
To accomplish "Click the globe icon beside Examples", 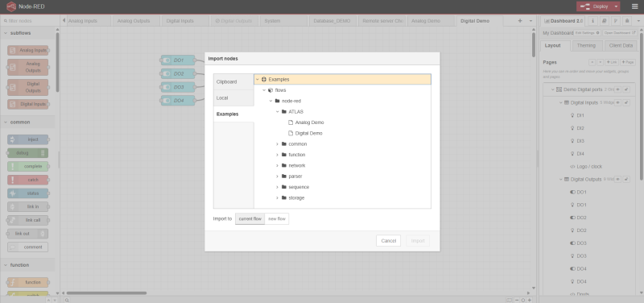I will point(264,79).
